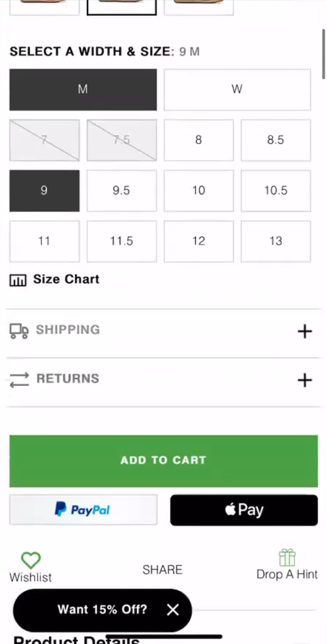Click the Wishlist heart icon
The width and height of the screenshot is (327, 644).
[31, 560]
